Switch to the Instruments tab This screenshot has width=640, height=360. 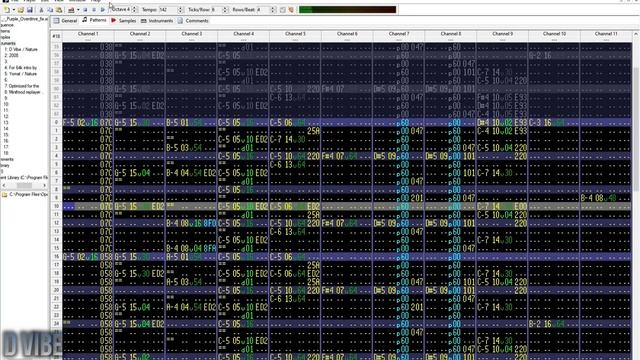[x=157, y=20]
